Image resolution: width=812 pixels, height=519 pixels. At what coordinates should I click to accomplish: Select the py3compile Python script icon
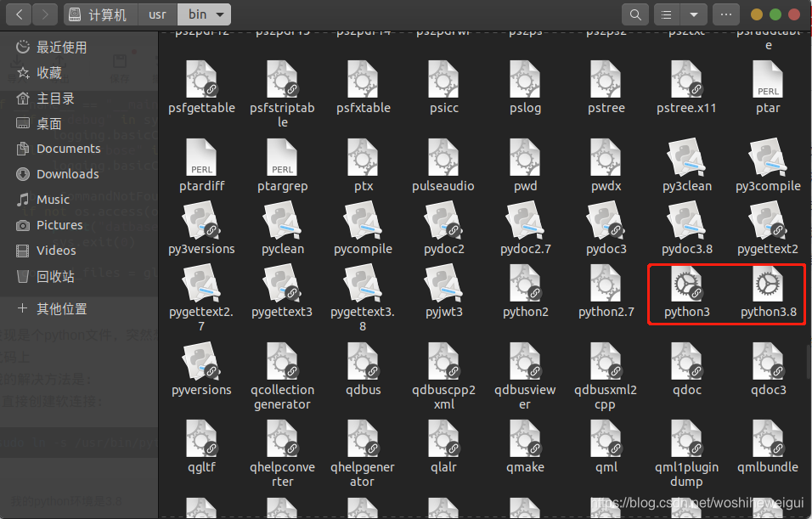pos(768,157)
